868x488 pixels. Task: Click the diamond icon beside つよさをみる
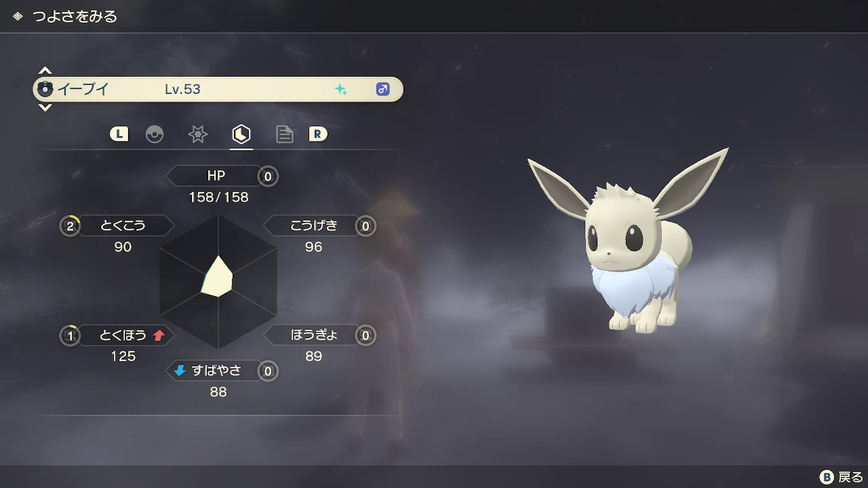(18, 16)
